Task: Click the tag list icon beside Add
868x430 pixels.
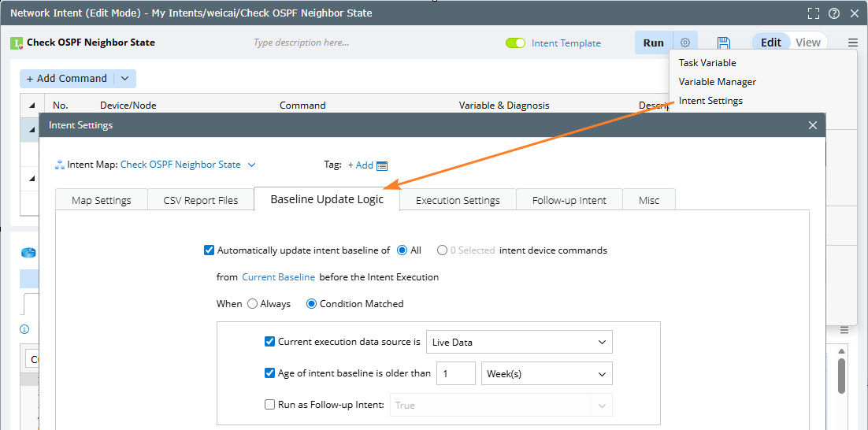Action: (382, 165)
